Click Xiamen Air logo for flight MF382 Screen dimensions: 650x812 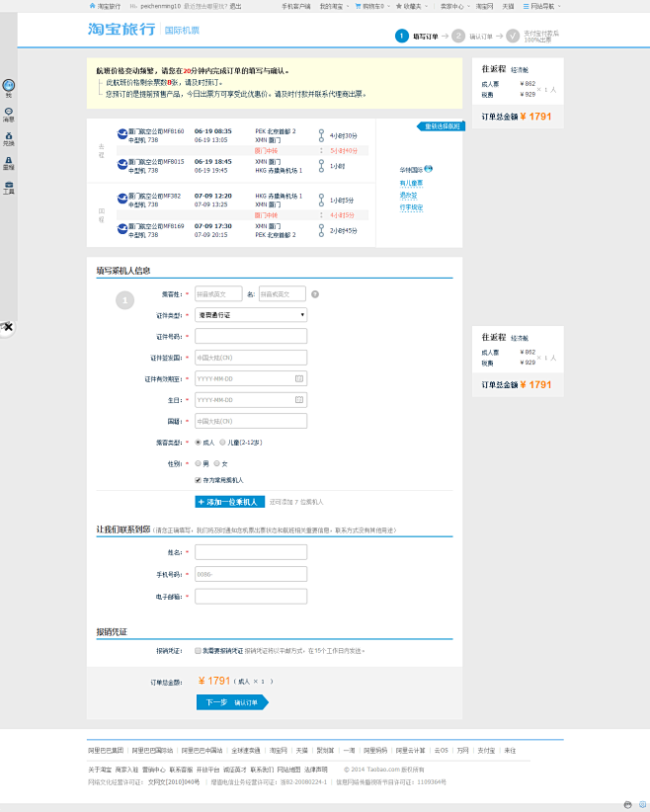click(x=122, y=199)
